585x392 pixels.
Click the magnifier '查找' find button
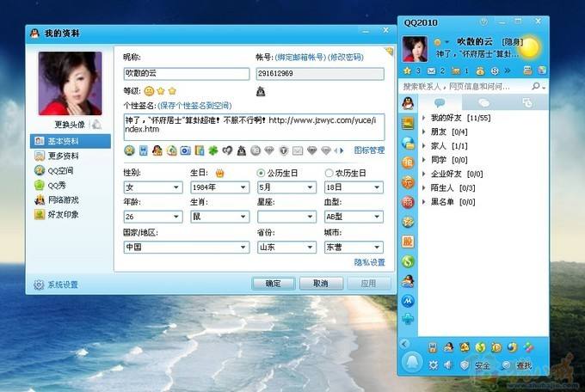(517, 365)
